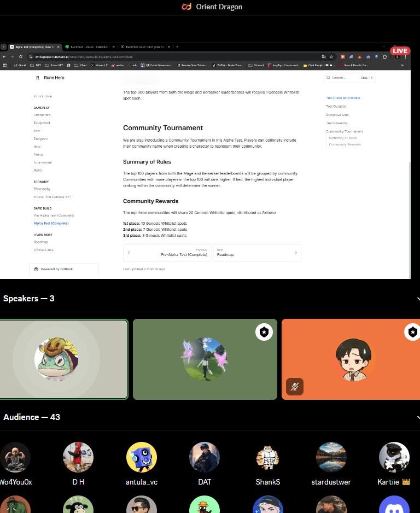
Task: Click the GitBook search field
Action: pyautogui.click(x=349, y=78)
